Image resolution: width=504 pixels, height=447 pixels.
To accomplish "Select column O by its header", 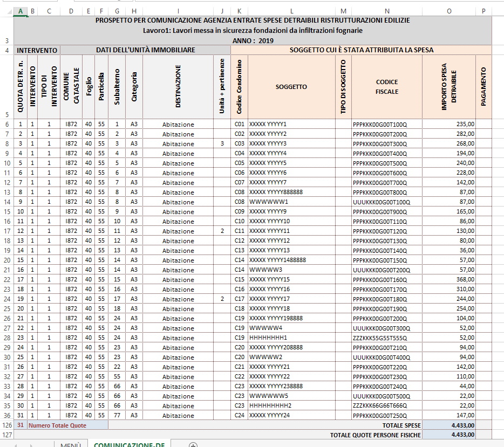I will point(449,11).
